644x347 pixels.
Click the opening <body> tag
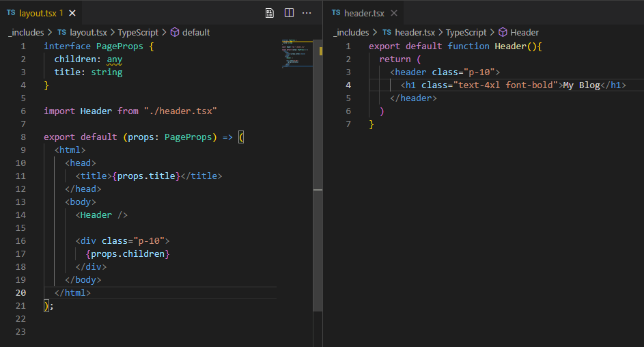[81, 202]
